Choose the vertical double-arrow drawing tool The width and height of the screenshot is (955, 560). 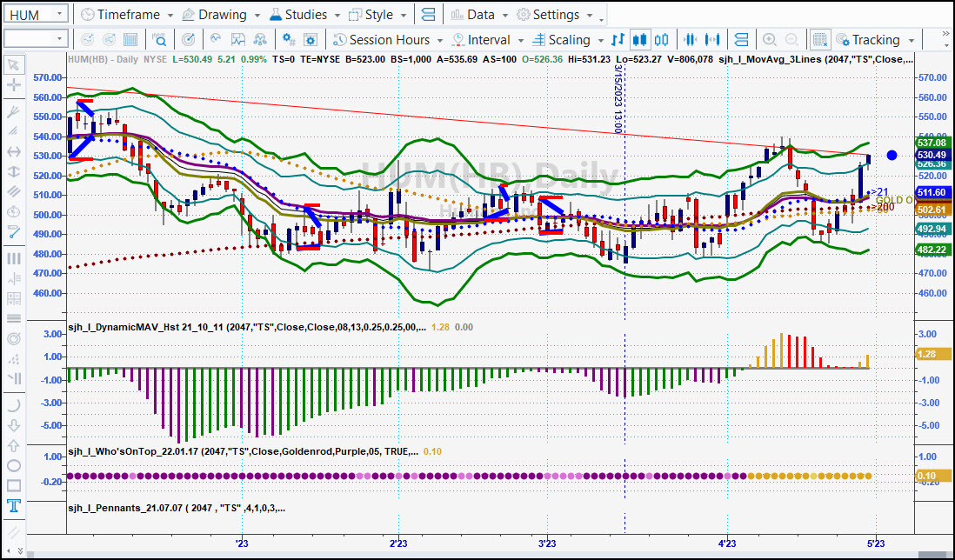coord(13,172)
